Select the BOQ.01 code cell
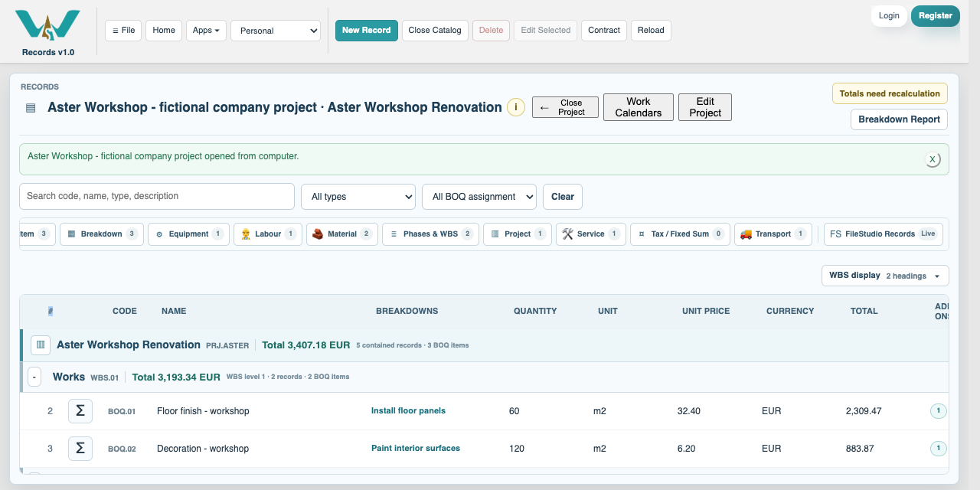This screenshot has width=980, height=490. [x=122, y=412]
